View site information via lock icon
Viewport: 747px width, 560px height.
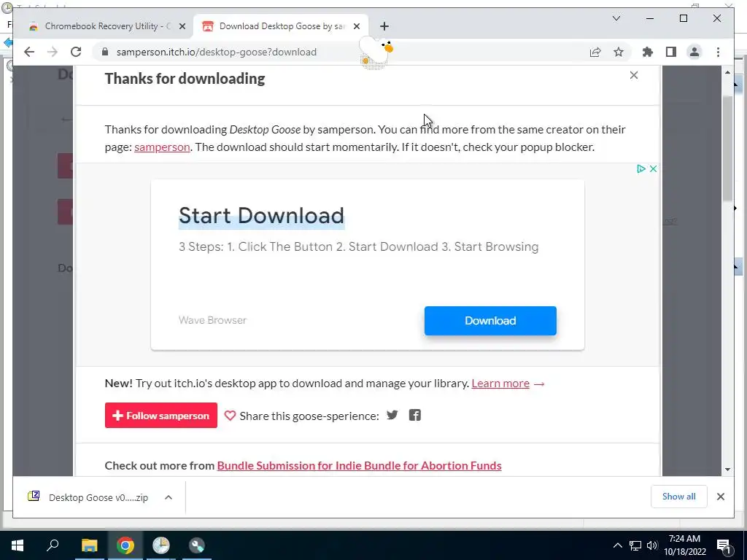click(105, 52)
